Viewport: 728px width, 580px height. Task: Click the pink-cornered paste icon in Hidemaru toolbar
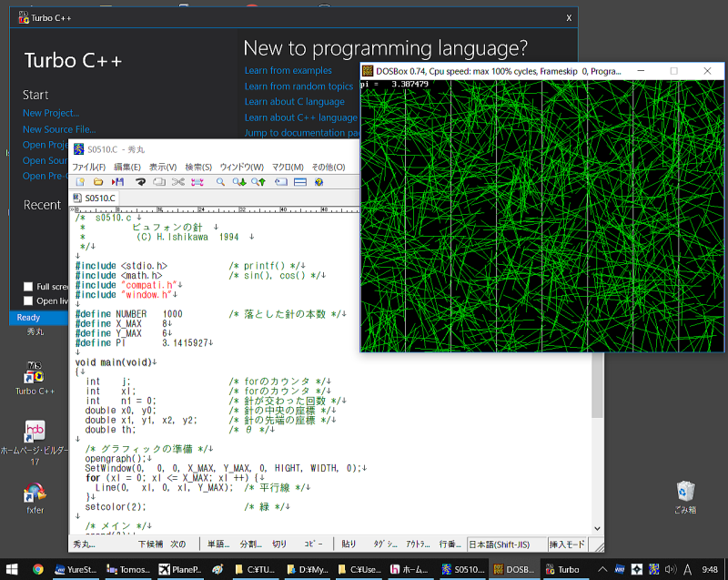pos(197,182)
